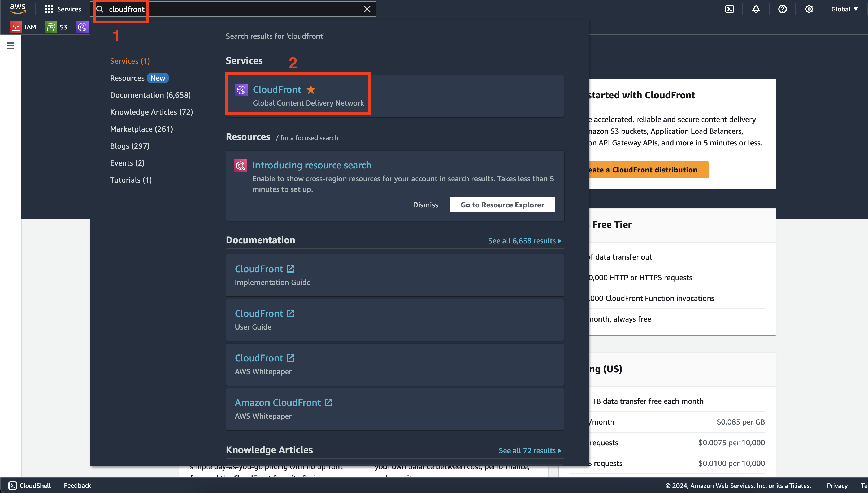Image resolution: width=868 pixels, height=493 pixels.
Task: Toggle the CloudFront favorite star
Action: pyautogui.click(x=311, y=89)
